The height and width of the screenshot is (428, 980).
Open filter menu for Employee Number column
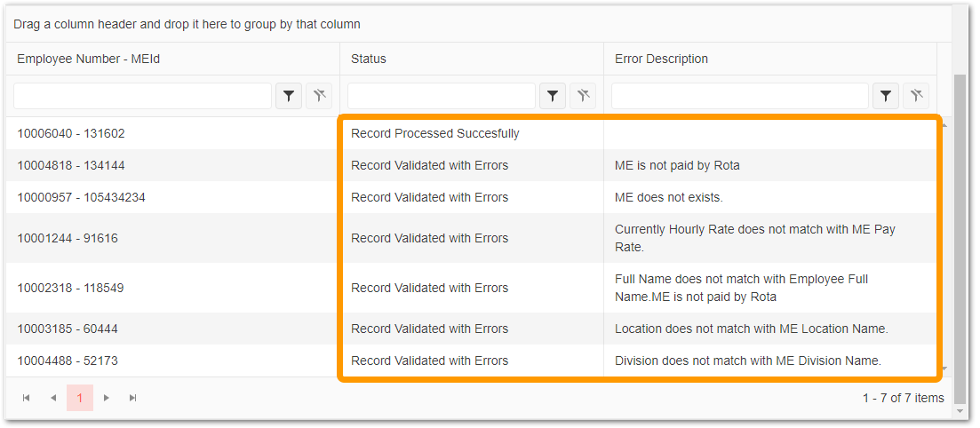pos(289,96)
